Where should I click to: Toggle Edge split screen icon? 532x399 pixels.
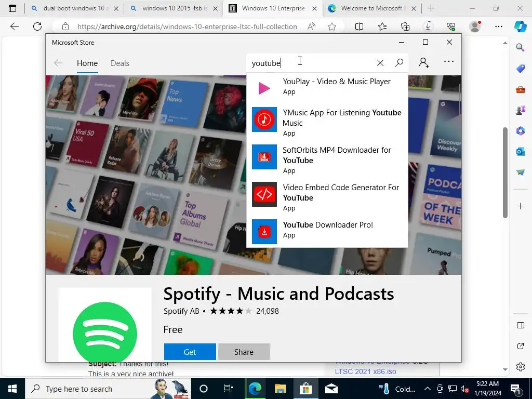pos(359,26)
